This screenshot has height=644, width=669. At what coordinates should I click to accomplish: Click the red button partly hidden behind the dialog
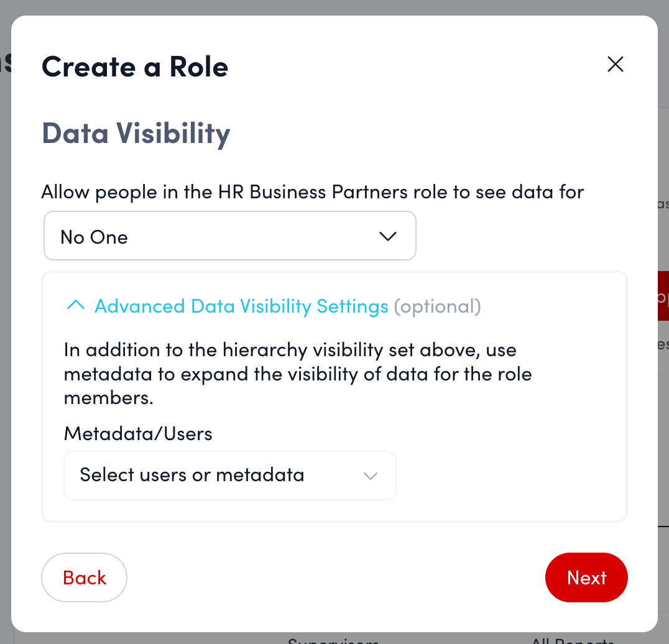click(662, 295)
